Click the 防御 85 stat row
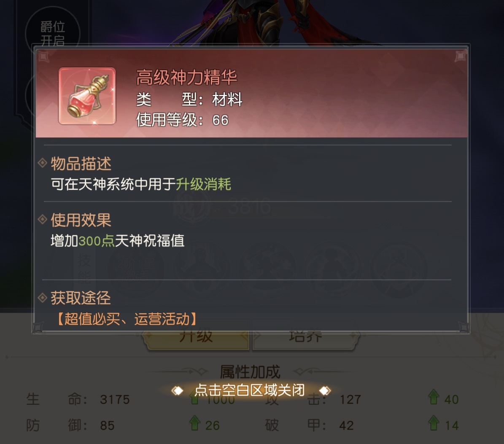Image resolution: width=504 pixels, height=444 pixels. pyautogui.click(x=70, y=425)
